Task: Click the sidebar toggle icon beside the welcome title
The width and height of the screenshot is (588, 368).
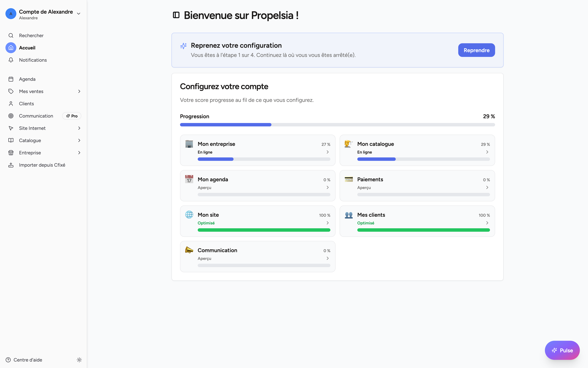Action: click(176, 15)
